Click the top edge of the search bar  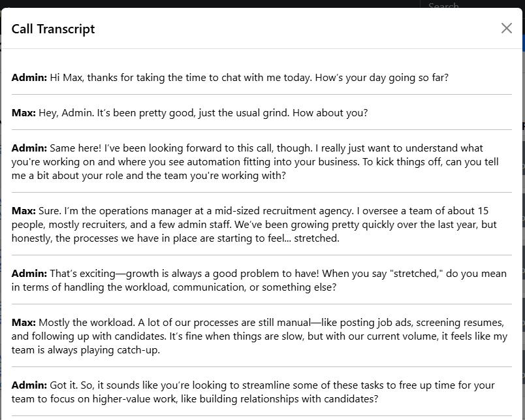coord(457,1)
